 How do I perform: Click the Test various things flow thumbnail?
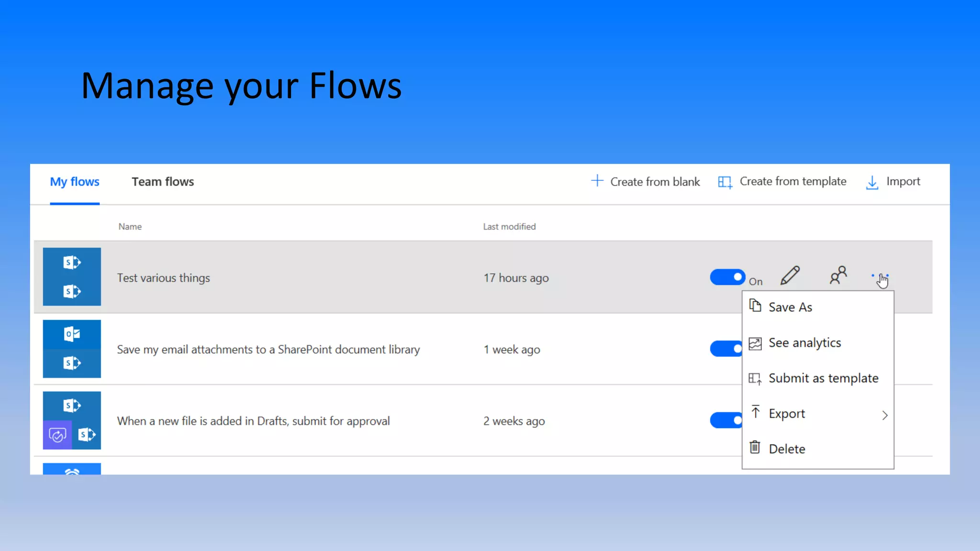click(x=72, y=276)
